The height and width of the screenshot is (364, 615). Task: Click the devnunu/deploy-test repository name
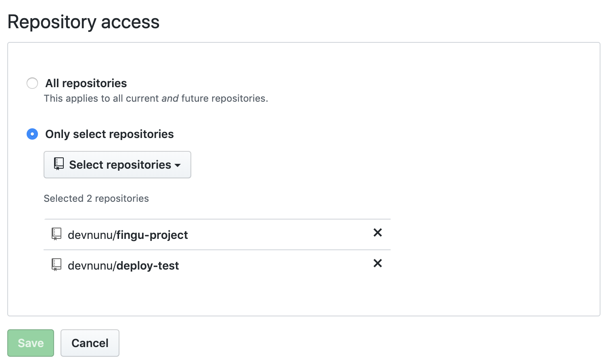click(x=123, y=266)
